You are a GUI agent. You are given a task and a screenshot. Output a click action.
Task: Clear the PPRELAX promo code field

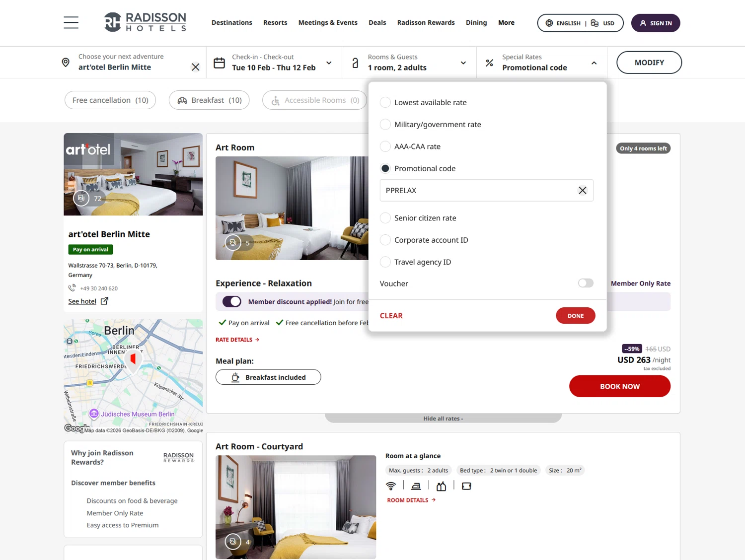click(x=583, y=190)
